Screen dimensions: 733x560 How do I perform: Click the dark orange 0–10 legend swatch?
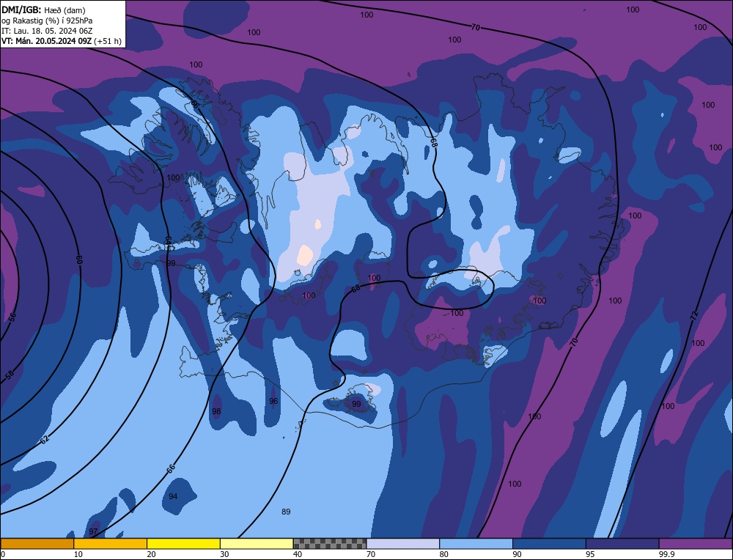pyautogui.click(x=37, y=544)
